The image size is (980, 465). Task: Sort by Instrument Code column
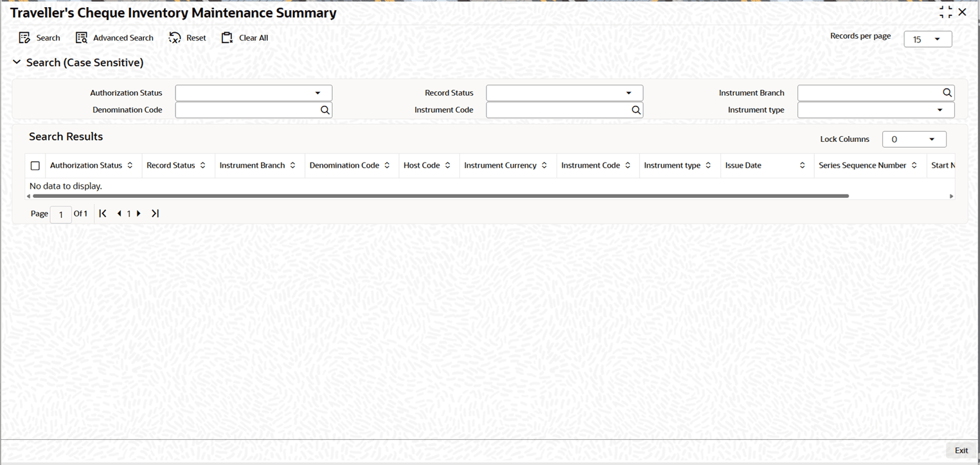628,166
